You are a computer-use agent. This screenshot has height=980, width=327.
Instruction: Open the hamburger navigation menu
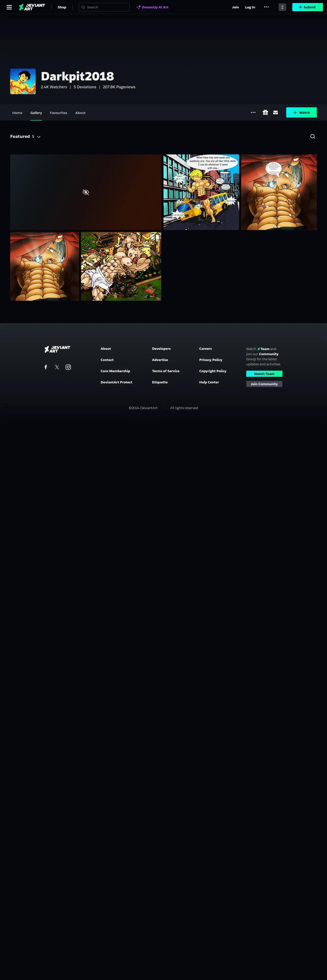pos(9,7)
